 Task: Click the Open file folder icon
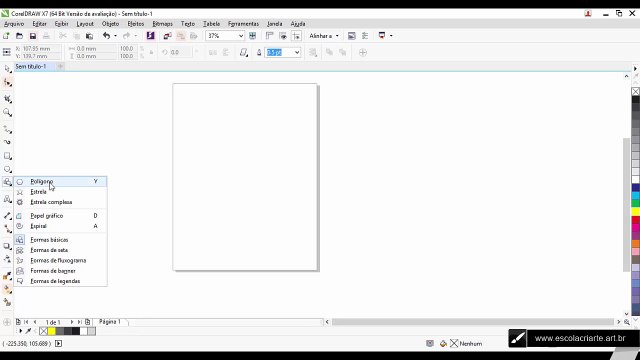click(x=19, y=36)
